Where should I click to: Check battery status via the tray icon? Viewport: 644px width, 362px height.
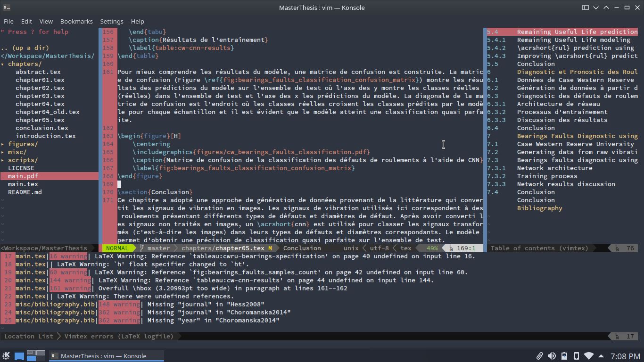[564, 356]
